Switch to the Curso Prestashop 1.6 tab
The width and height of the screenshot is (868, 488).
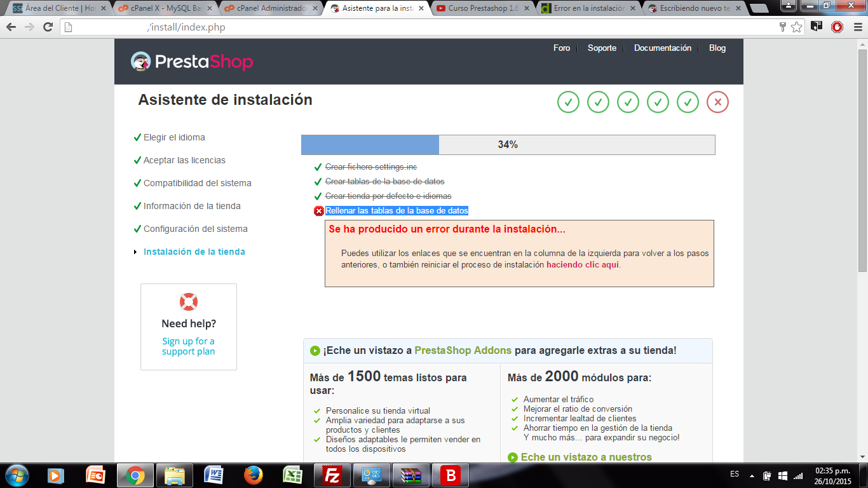(x=482, y=9)
